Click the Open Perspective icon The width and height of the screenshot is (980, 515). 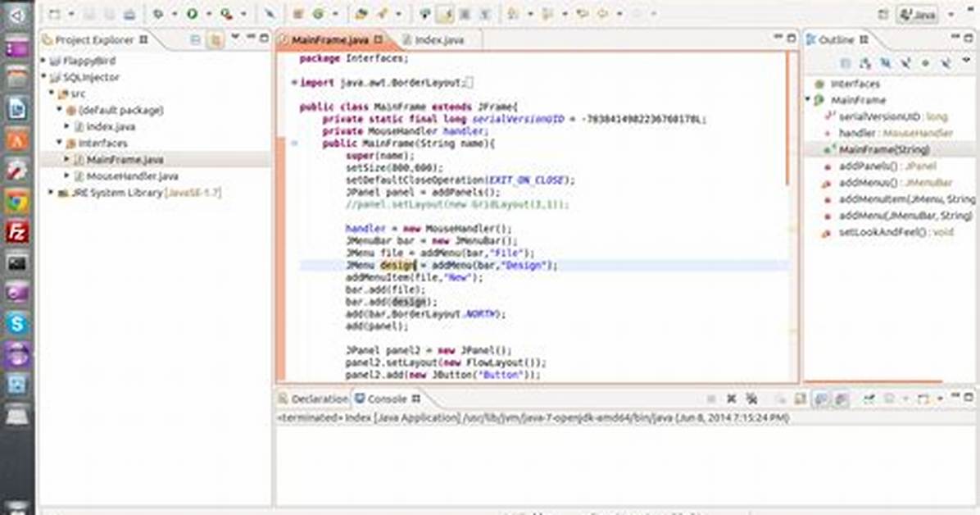pos(883,15)
